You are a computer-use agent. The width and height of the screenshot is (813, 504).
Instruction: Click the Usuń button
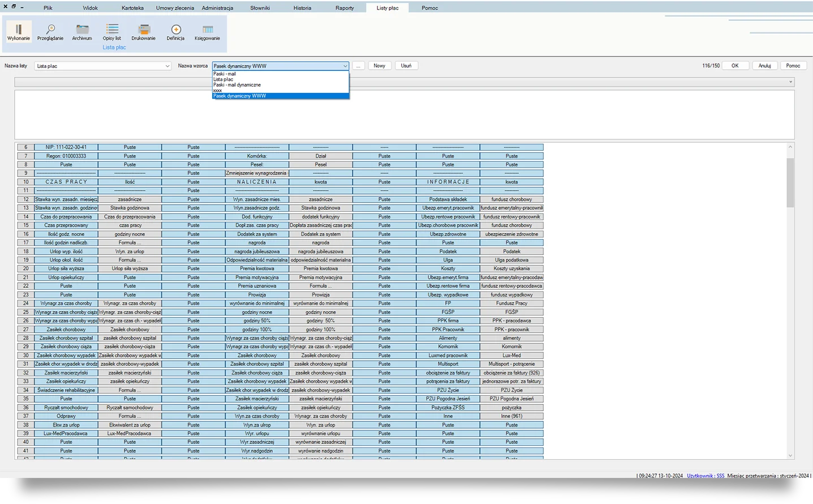pos(406,66)
